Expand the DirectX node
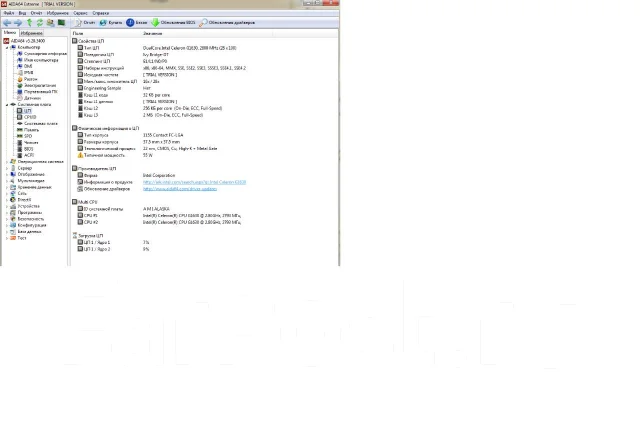This screenshot has height=435, width=640. [7, 200]
